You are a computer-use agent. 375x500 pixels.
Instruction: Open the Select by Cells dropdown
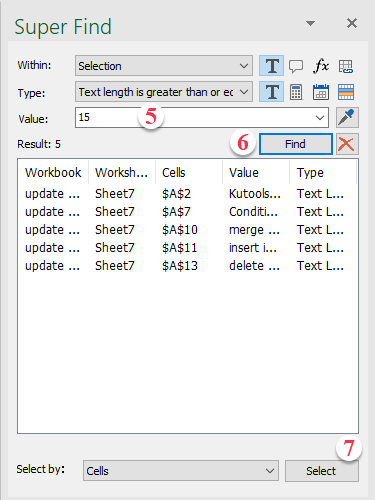(x=181, y=471)
